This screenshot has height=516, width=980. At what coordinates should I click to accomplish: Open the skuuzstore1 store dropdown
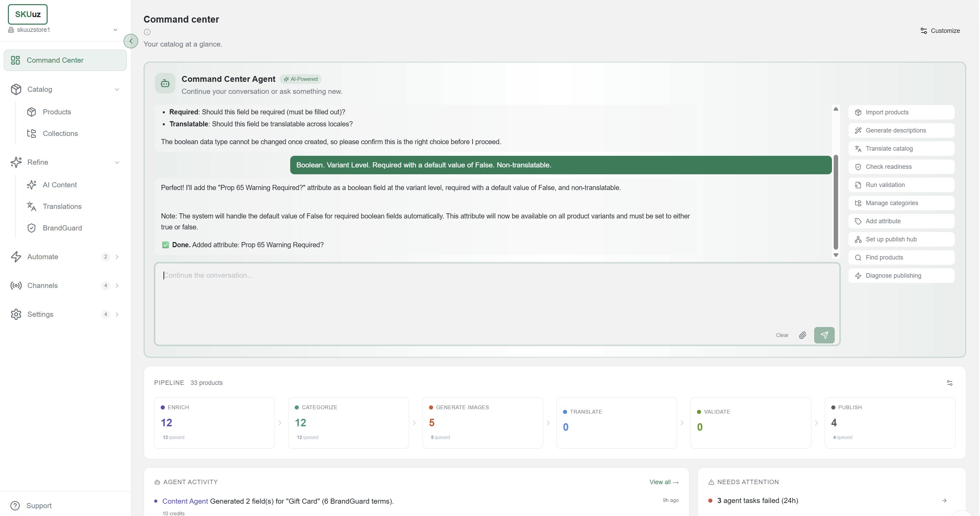(x=63, y=30)
